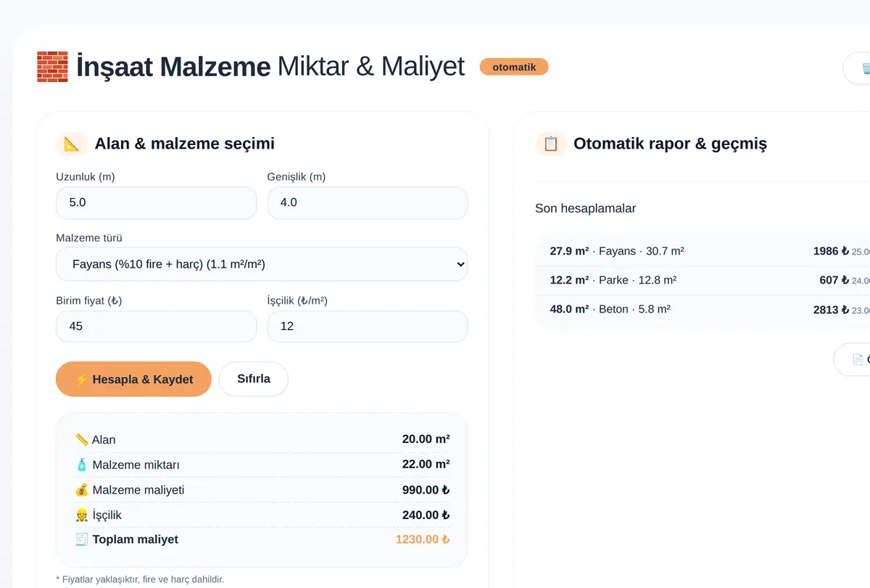Click the 20.00 m² area value

426,439
